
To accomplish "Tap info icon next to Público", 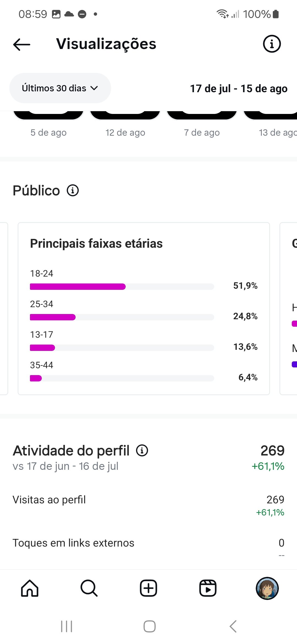I will [73, 190].
